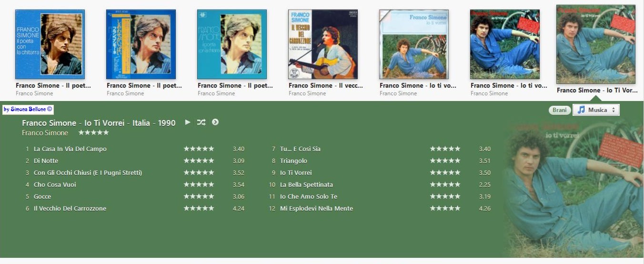
Task: Rate La Casa In Via Del Campo stars
Action: pyautogui.click(x=199, y=149)
